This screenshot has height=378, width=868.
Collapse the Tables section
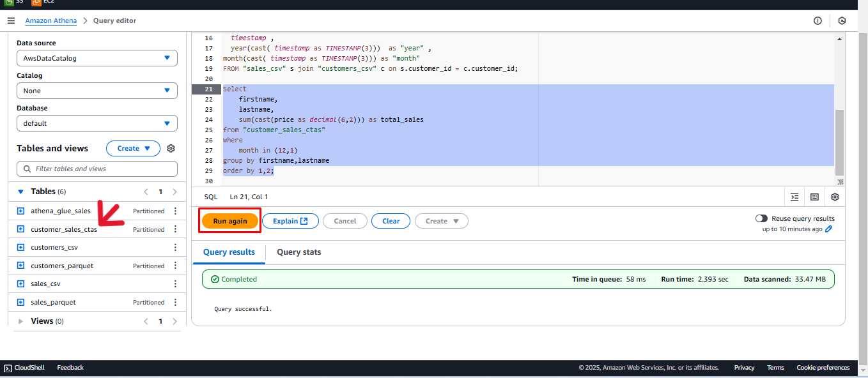point(20,192)
